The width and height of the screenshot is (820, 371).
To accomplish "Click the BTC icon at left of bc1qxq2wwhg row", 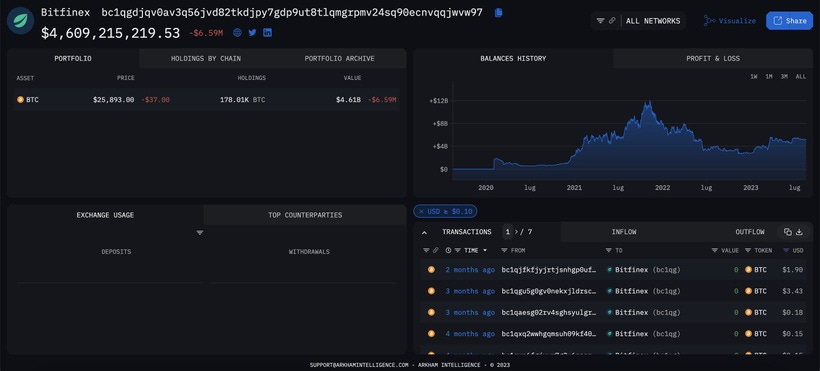I will 431,333.
